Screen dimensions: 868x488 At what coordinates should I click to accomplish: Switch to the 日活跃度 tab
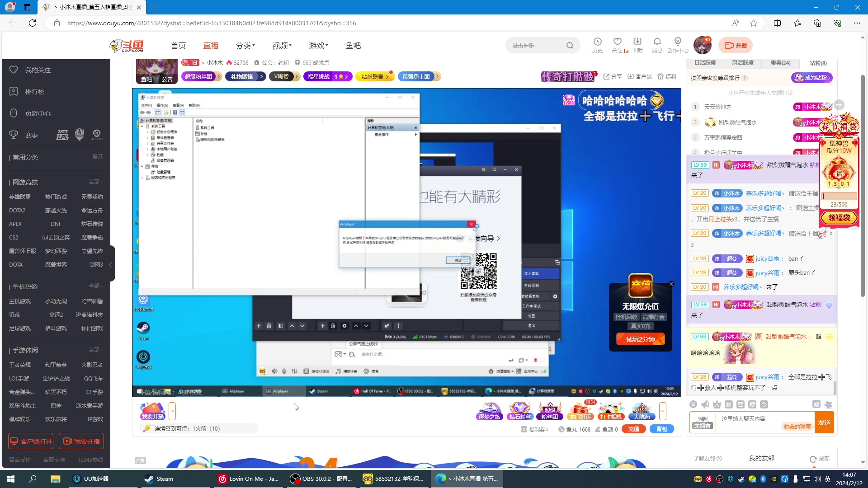click(705, 63)
